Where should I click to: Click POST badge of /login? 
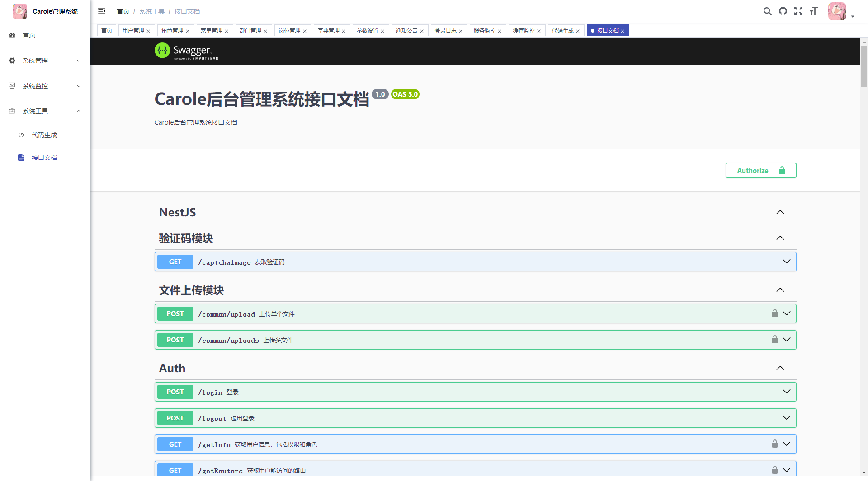point(175,392)
